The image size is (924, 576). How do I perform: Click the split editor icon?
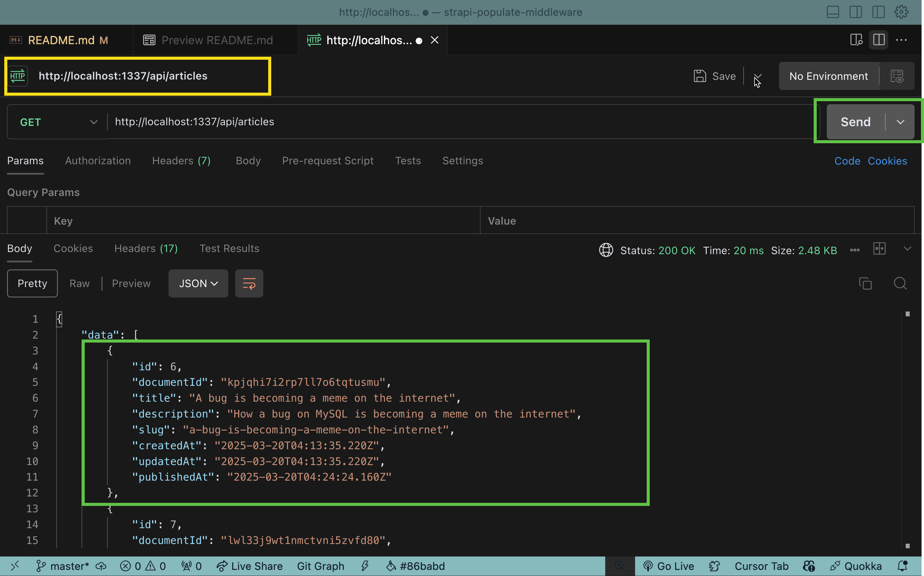click(x=879, y=40)
